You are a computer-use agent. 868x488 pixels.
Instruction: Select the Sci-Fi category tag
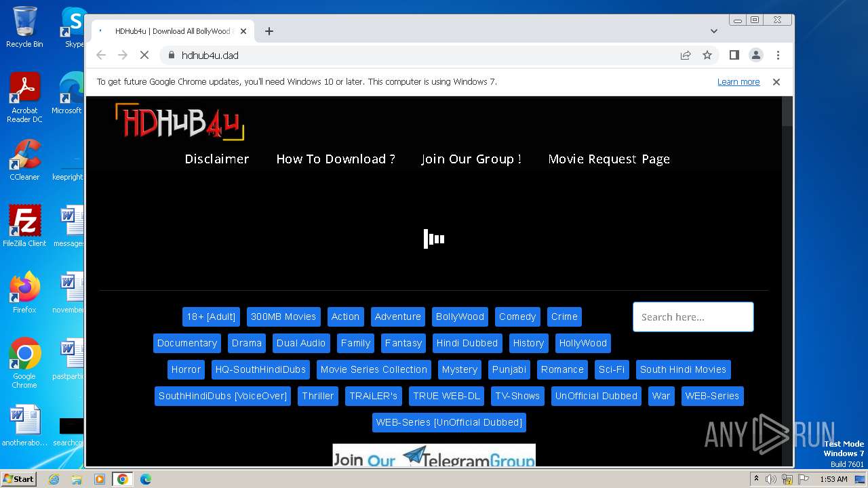tap(612, 369)
